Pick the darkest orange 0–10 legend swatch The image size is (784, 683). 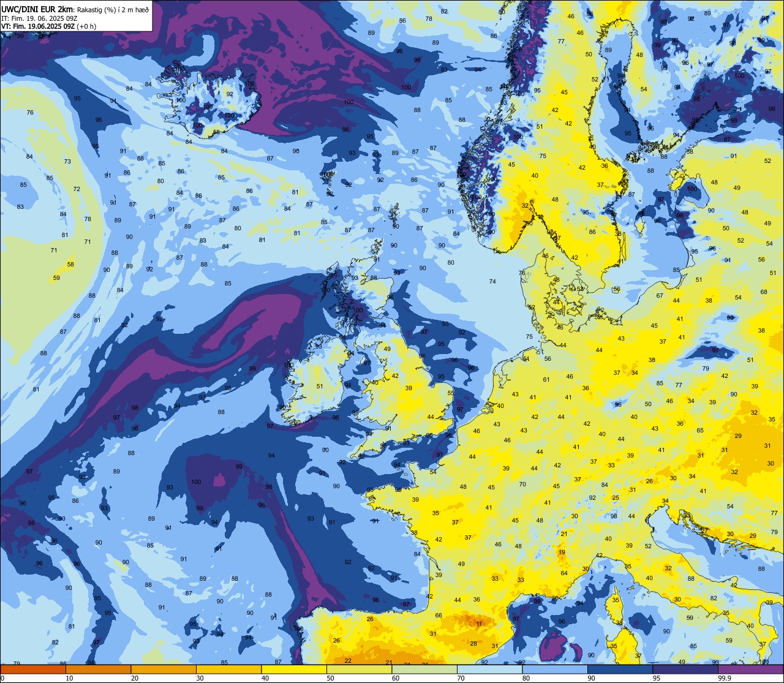[33, 669]
